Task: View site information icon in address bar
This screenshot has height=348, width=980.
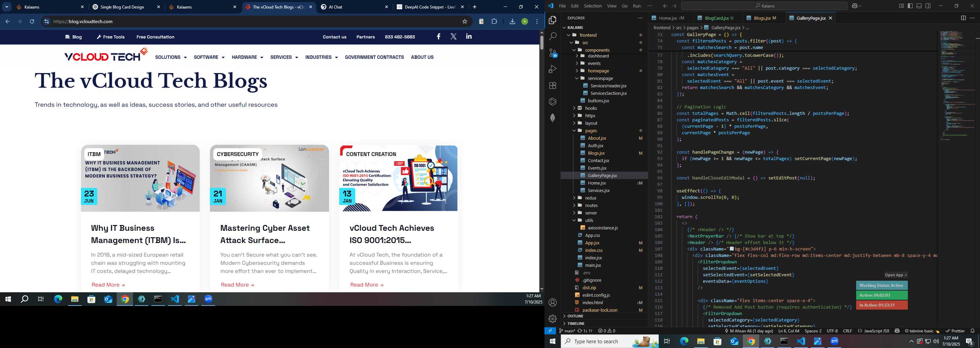Action: 46,22
